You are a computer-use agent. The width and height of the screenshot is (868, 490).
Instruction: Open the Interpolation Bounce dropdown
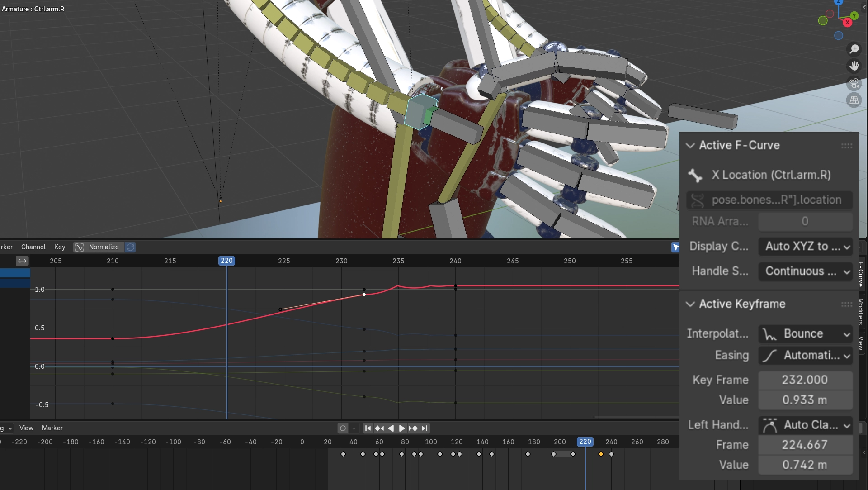click(x=805, y=334)
